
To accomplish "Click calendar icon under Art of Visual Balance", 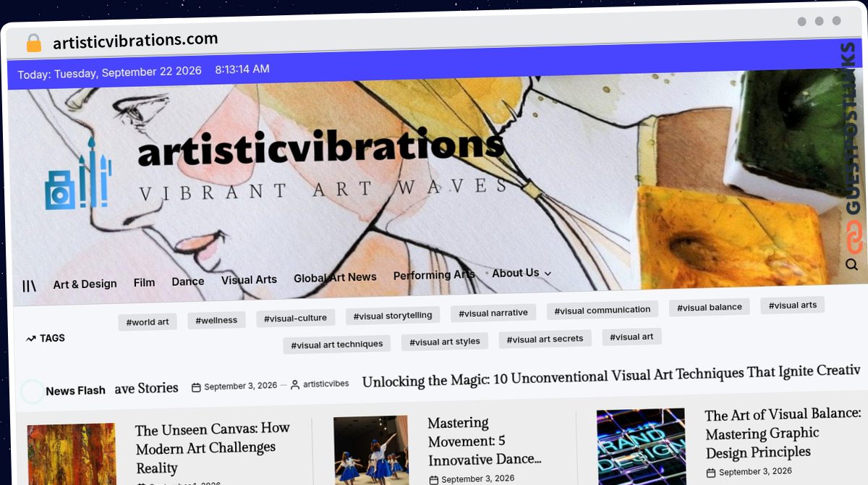I will click(x=711, y=473).
